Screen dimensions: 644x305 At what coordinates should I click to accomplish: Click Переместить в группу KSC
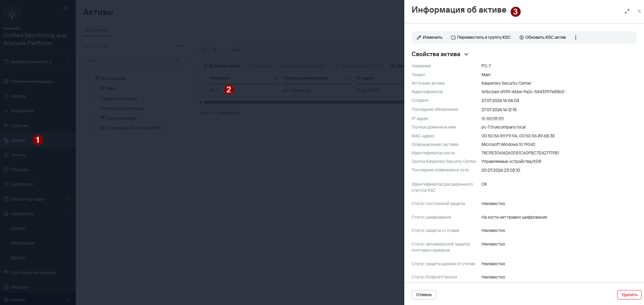(x=481, y=37)
